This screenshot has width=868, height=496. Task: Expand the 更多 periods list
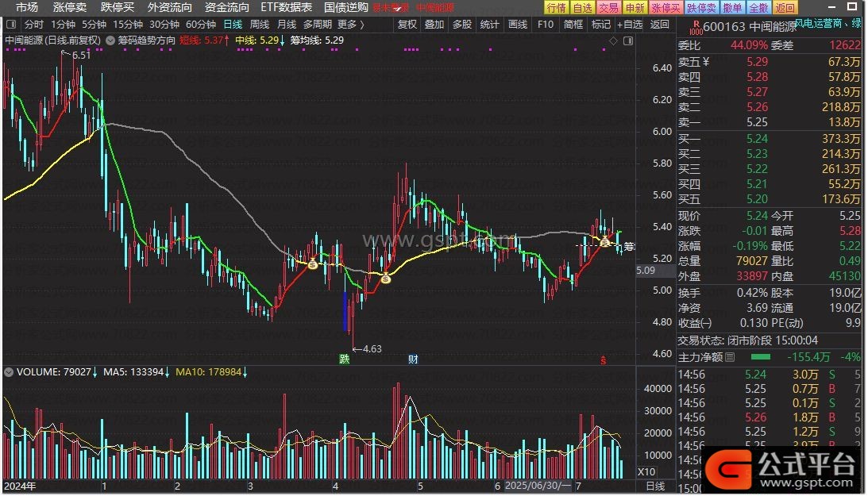click(351, 25)
